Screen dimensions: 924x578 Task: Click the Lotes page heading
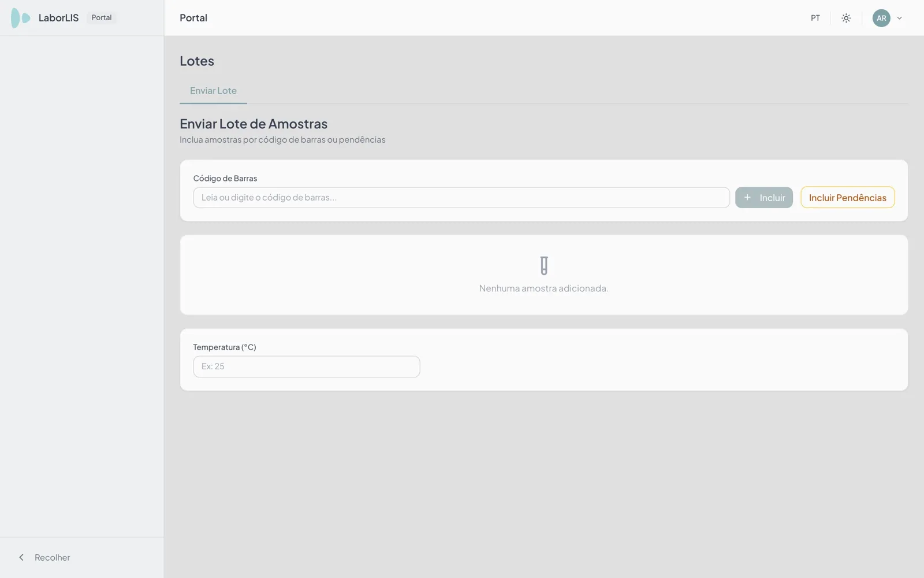click(197, 61)
